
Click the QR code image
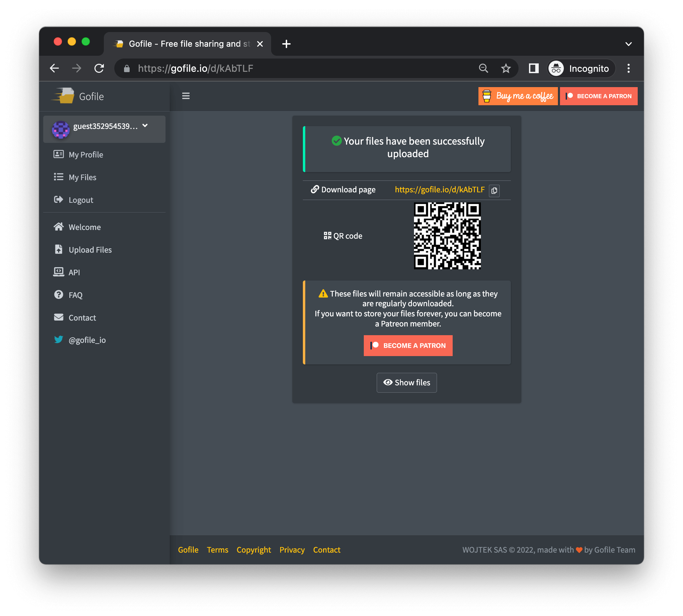point(447,236)
